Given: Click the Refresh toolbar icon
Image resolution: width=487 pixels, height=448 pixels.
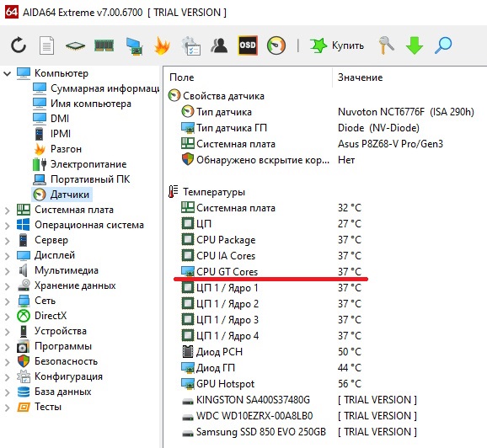Looking at the screenshot, I should [19, 45].
